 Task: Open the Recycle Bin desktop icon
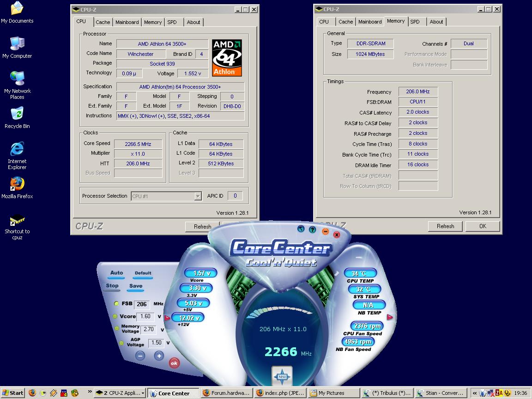click(17, 118)
